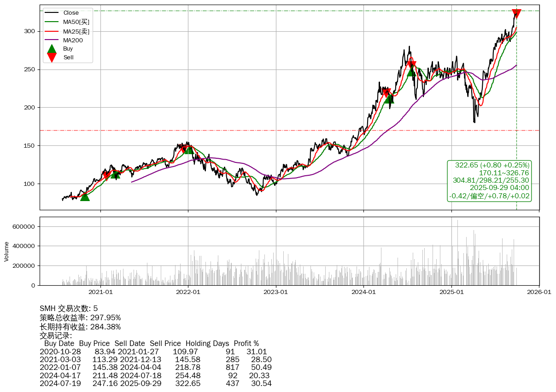The width and height of the screenshot is (556, 392).
Task: Click the 300 price axis tick label
Action: coord(30,31)
